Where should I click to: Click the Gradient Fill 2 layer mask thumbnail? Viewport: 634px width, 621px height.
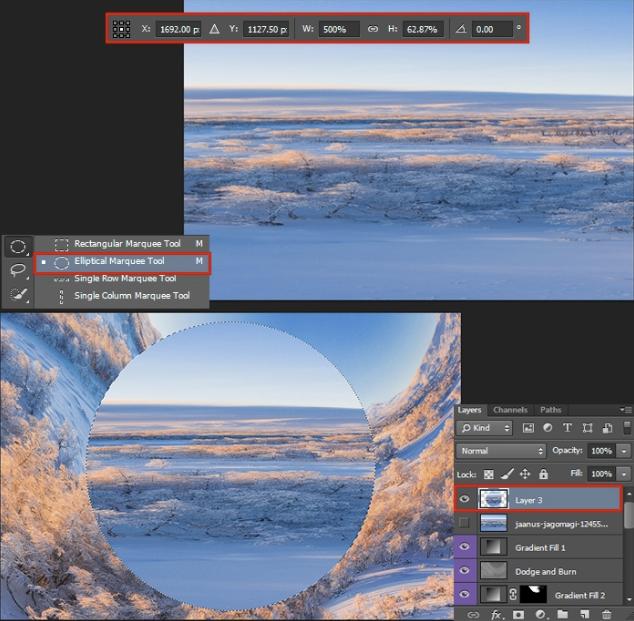point(533,594)
